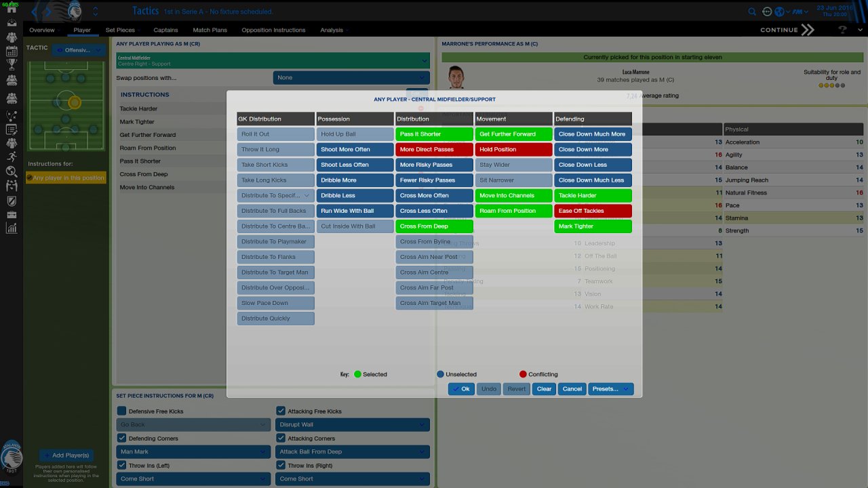
Task: Open the Scouting globe and magnifier icon
Action: (12, 171)
